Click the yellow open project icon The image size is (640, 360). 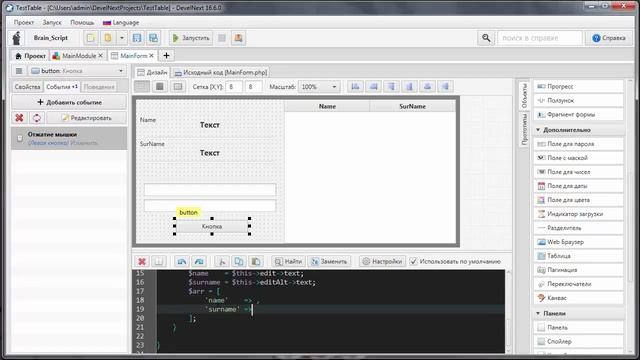(x=108, y=38)
